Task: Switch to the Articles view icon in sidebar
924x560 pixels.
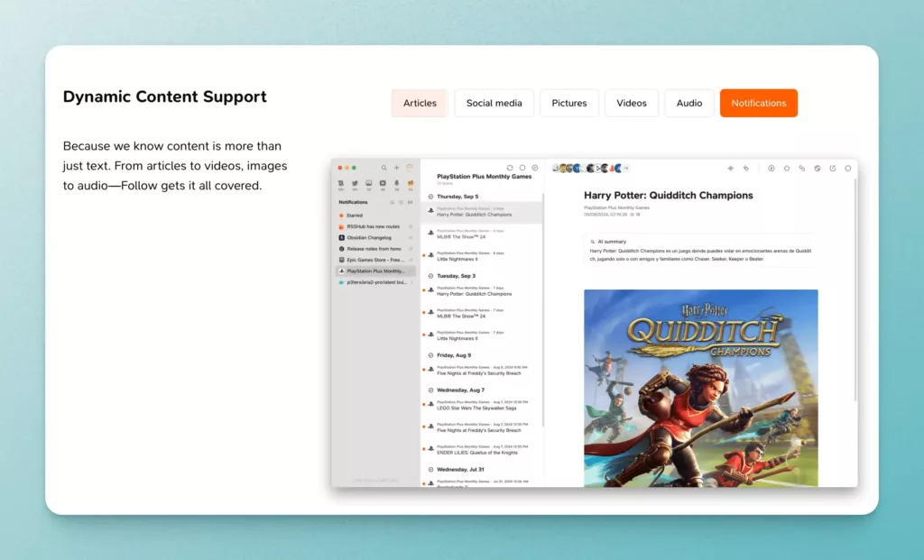Action: pyautogui.click(x=340, y=184)
